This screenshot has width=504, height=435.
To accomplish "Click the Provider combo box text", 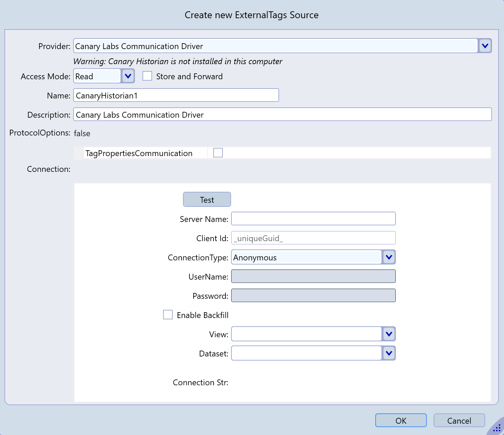I will (275, 46).
